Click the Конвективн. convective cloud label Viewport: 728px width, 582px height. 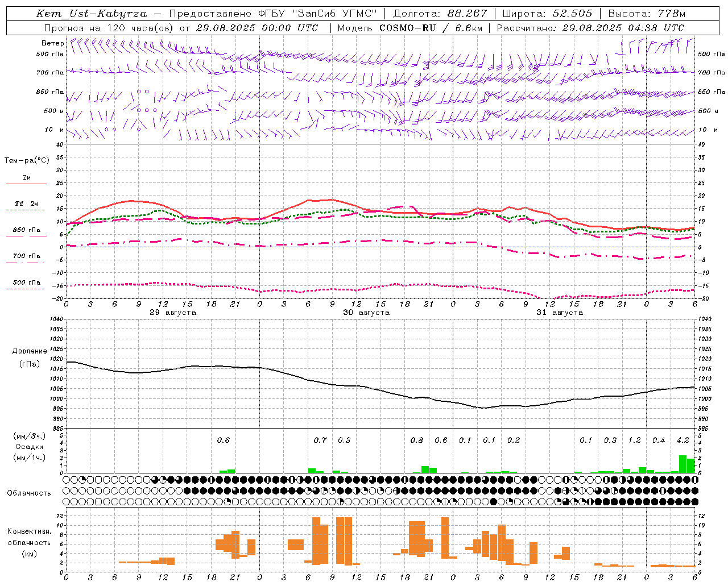[29, 531]
